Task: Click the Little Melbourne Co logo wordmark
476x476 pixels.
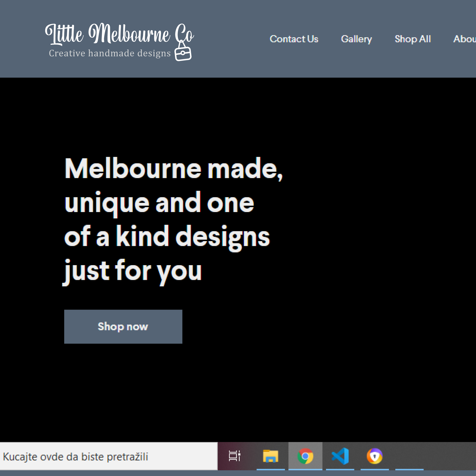Action: coord(119,35)
